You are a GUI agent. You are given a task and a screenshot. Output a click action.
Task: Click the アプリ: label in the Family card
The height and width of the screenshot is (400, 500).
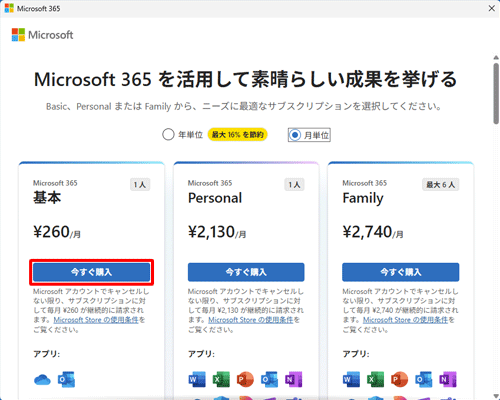click(356, 354)
